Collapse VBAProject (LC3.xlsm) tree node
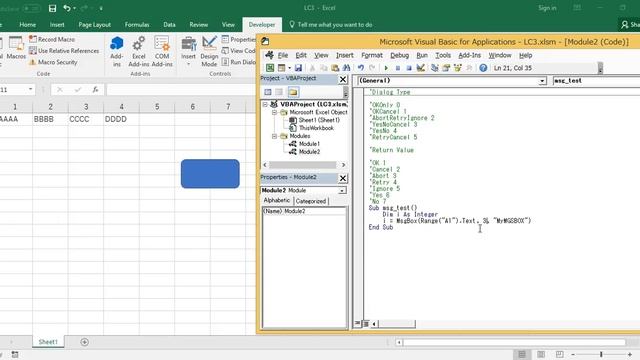The width and height of the screenshot is (640, 360). click(265, 104)
